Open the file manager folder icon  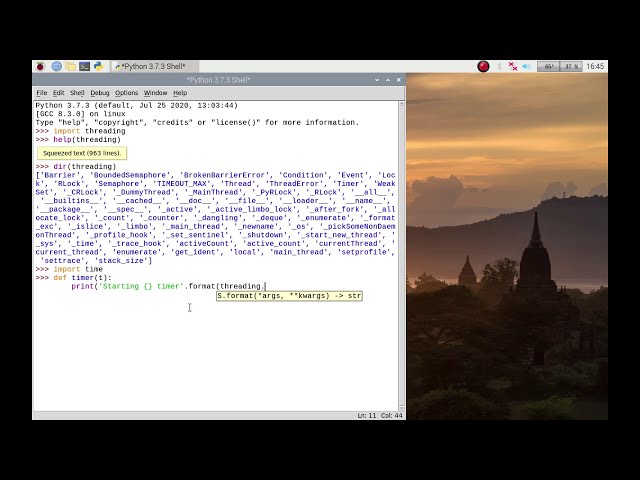70,66
